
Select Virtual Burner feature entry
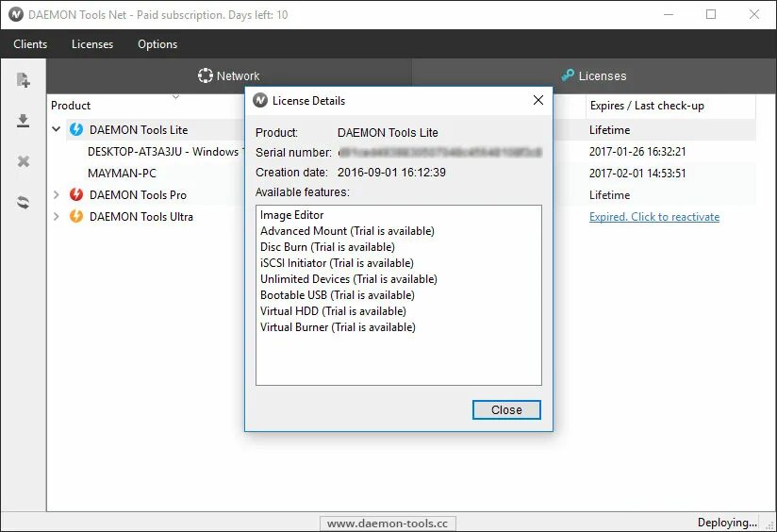[x=338, y=327]
